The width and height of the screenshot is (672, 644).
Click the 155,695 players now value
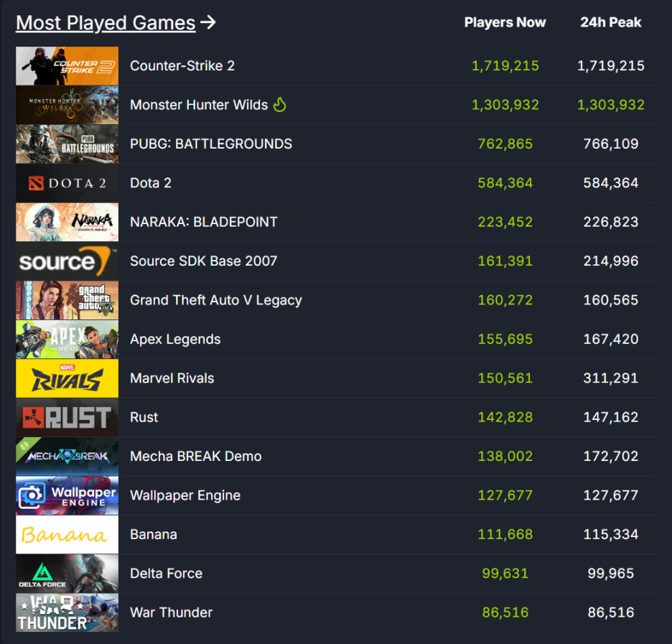click(505, 339)
